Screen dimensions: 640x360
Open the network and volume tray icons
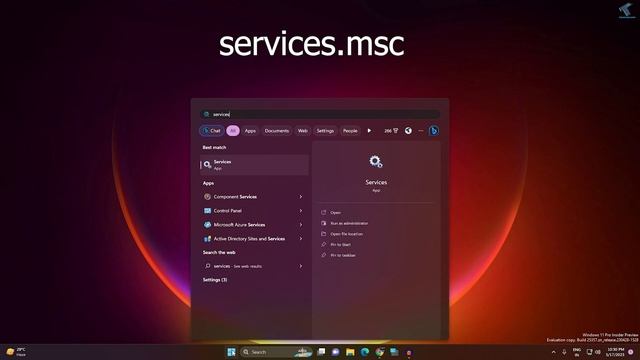(593, 352)
